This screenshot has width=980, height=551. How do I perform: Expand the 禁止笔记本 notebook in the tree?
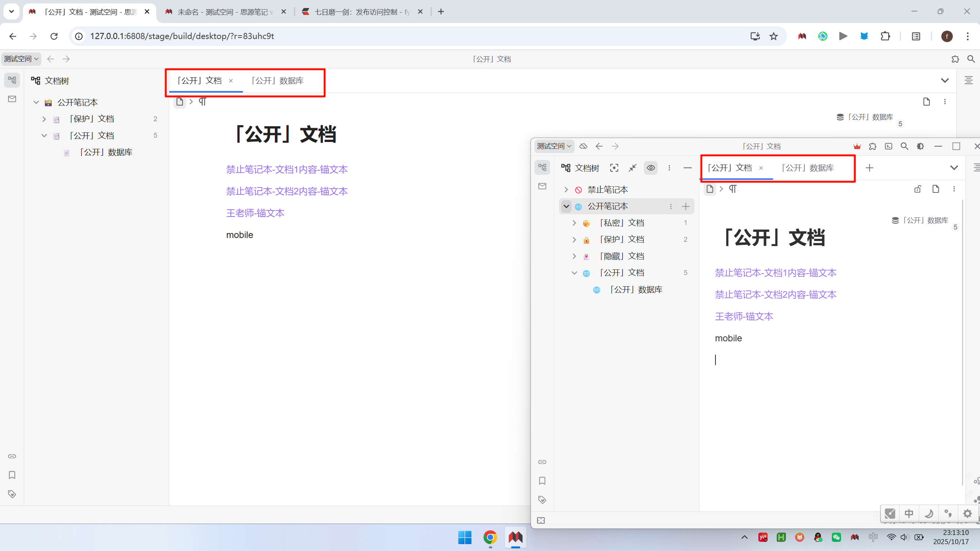566,190
